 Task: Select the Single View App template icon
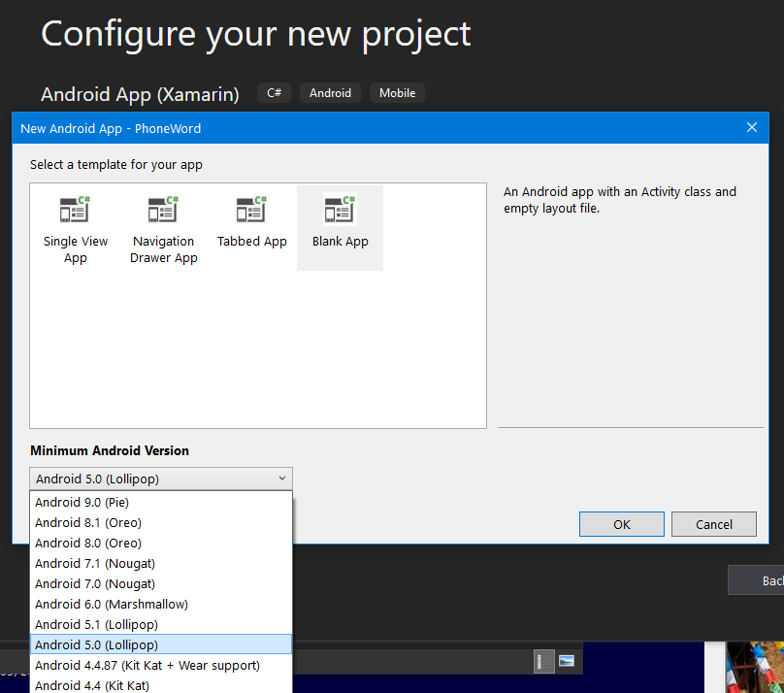point(75,211)
